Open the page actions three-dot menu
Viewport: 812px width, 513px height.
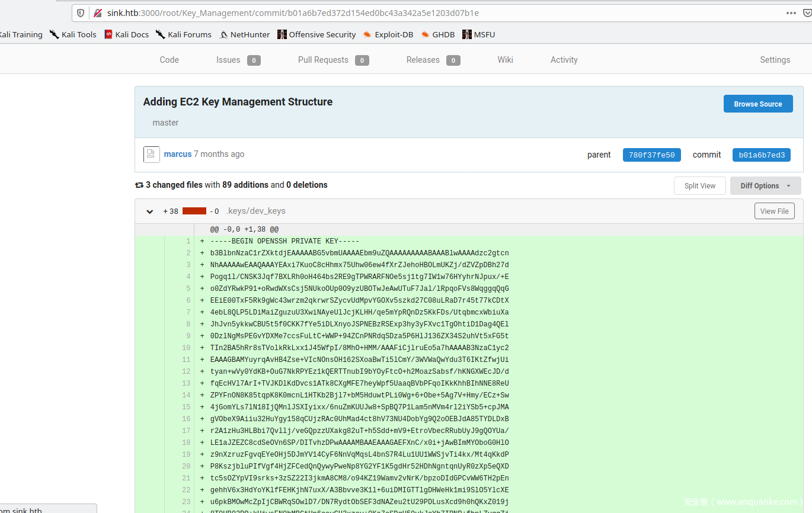[791, 13]
